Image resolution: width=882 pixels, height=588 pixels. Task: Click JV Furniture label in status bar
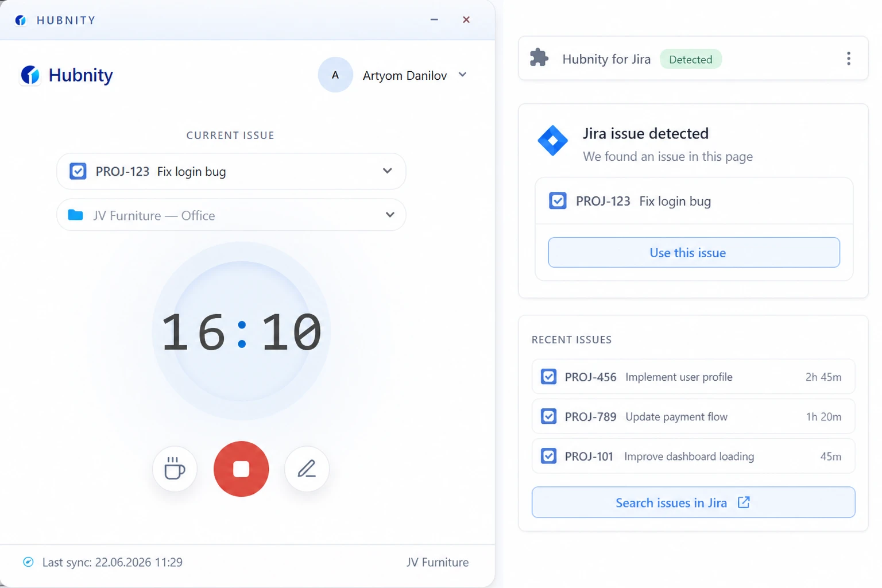pos(438,562)
